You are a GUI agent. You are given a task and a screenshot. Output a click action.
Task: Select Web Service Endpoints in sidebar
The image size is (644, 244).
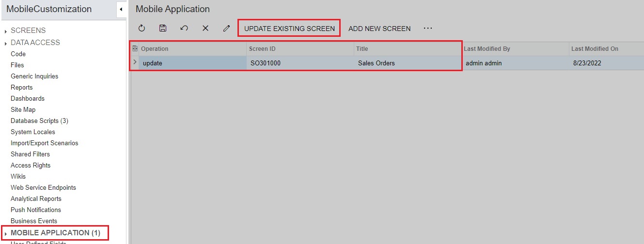[x=43, y=187]
